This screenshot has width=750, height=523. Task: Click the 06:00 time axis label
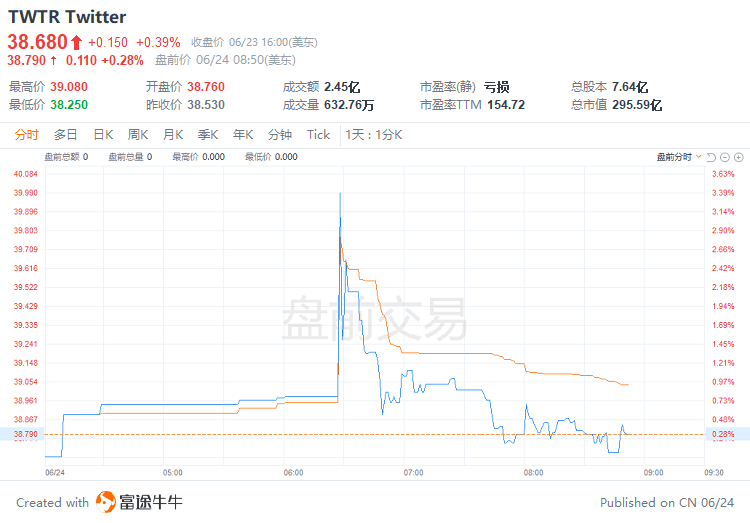[293, 472]
